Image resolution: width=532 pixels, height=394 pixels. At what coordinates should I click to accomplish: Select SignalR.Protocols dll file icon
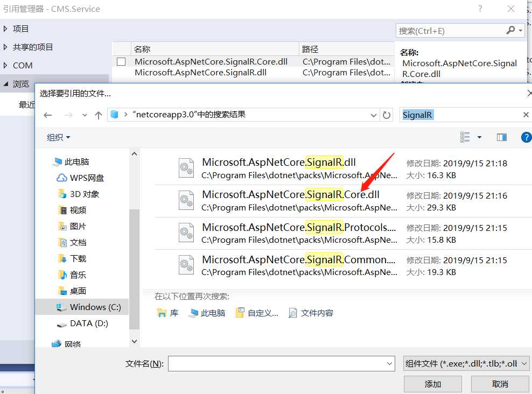(x=186, y=233)
